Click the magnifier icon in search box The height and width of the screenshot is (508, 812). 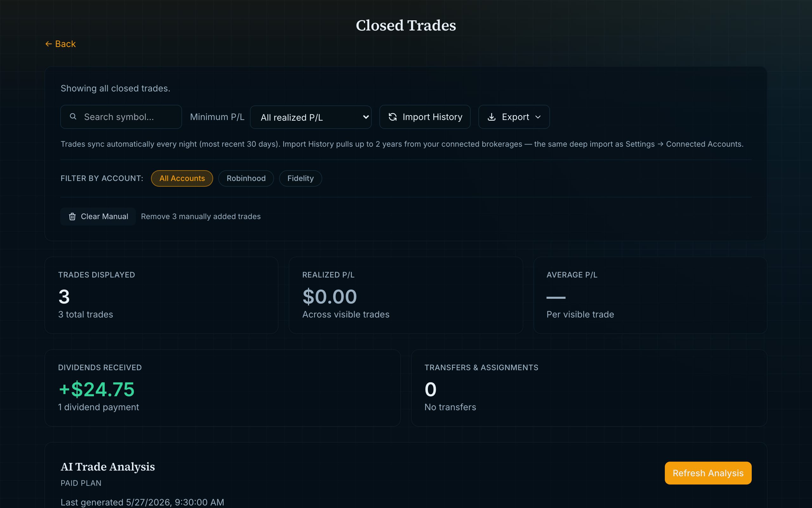pyautogui.click(x=73, y=117)
